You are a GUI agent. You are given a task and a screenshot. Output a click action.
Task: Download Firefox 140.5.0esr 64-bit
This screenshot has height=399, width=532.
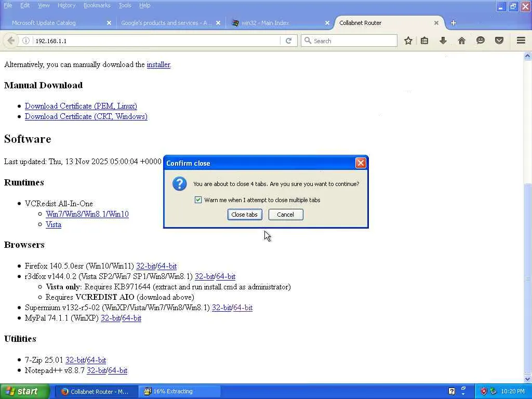(x=167, y=266)
